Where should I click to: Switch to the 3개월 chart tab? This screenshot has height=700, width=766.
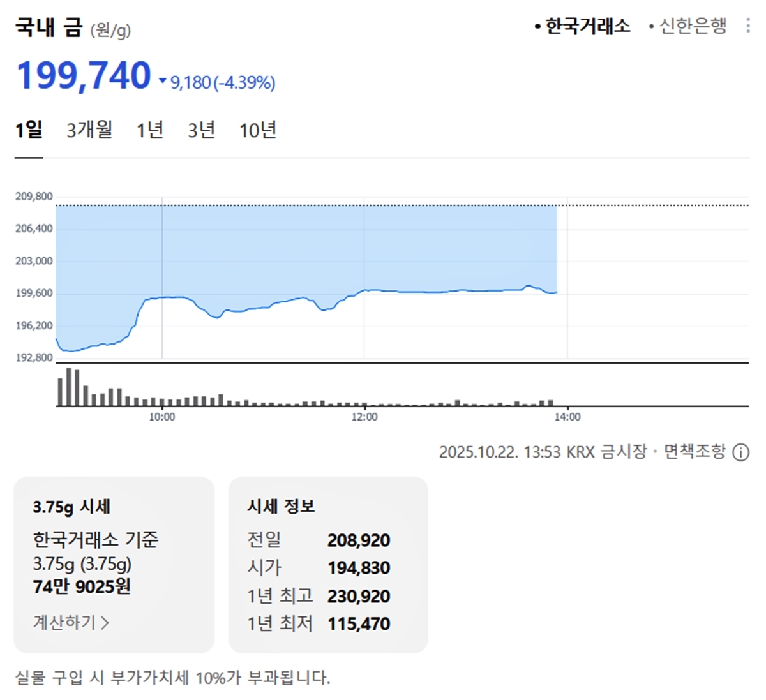click(89, 130)
